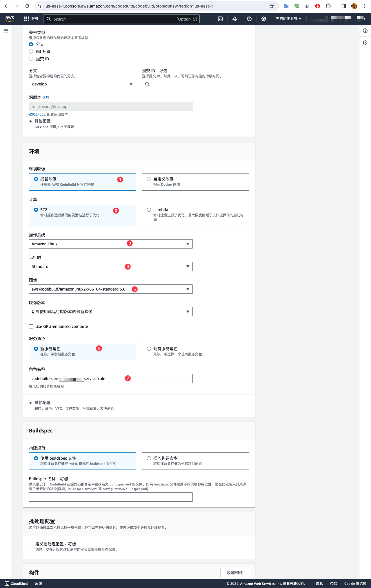Go back to previous browser page
The height and width of the screenshot is (588, 371).
point(6,6)
